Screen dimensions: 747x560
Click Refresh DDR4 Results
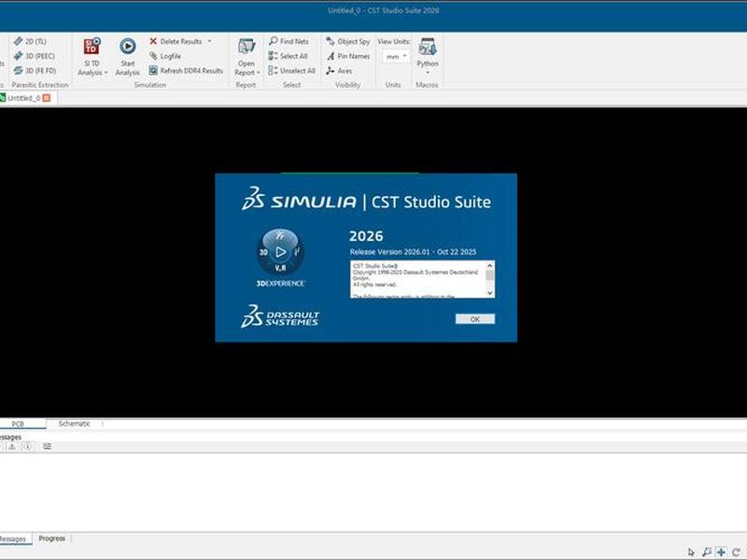[186, 71]
